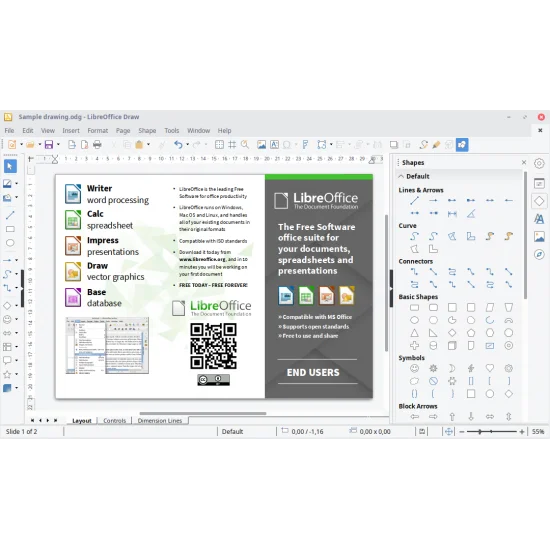Click the Undo arrow icon
Screen dimensions: 550x550
click(x=178, y=145)
